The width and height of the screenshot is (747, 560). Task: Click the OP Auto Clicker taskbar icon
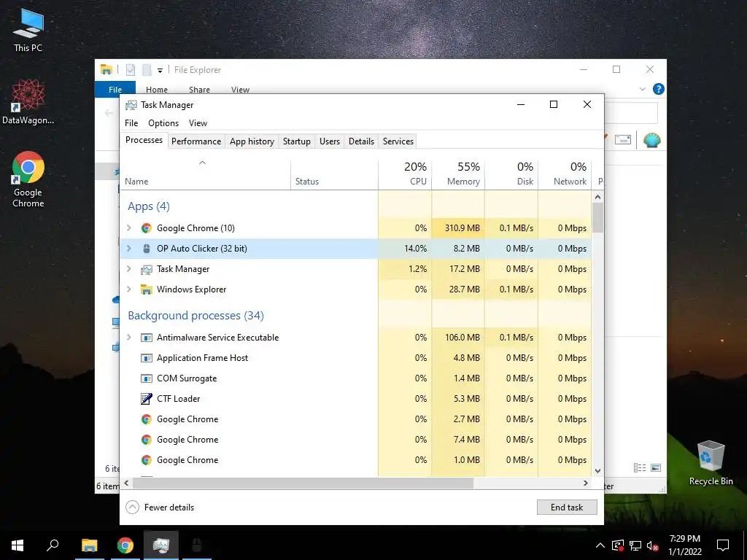(197, 545)
